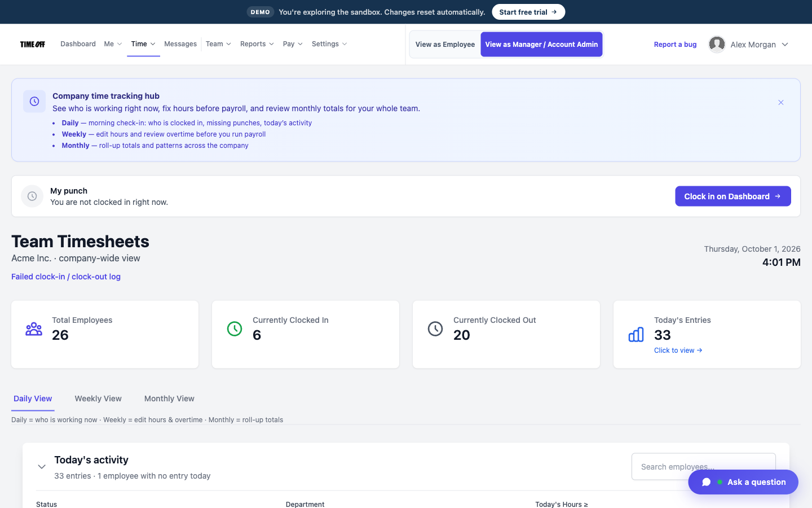
Task: Click Start free trial button
Action: 528,12
